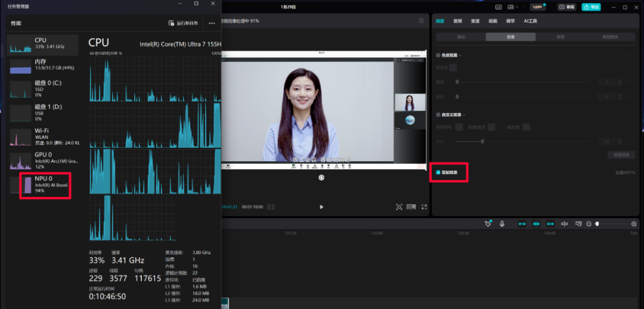Switch to 动画 tab in properties
Image resolution: width=644 pixels, height=309 pixels.
tap(493, 21)
